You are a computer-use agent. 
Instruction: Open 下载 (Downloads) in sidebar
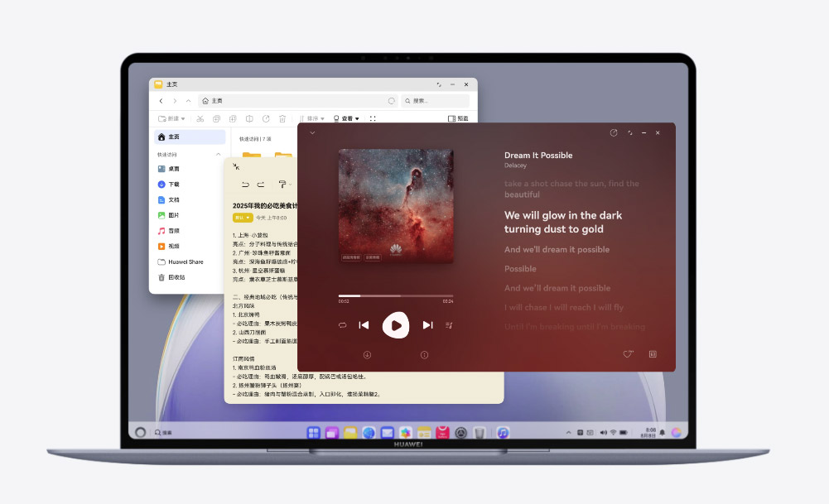point(169,185)
